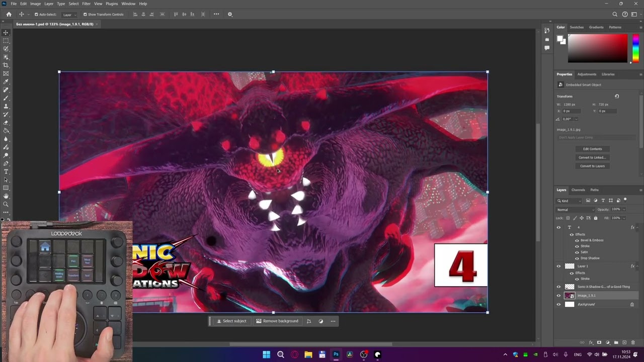Open the Fill slider dropdown
Image resolution: width=644 pixels, height=362 pixels.
click(x=624, y=218)
